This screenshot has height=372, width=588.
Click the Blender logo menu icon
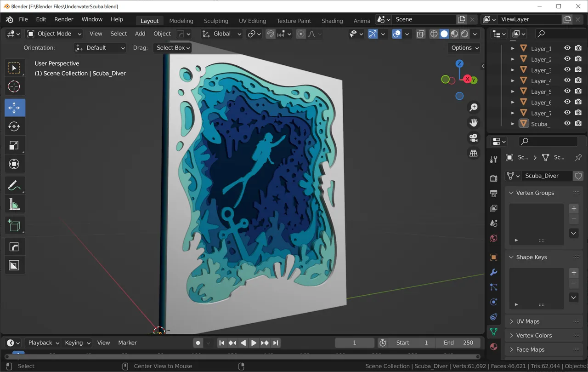point(10,19)
